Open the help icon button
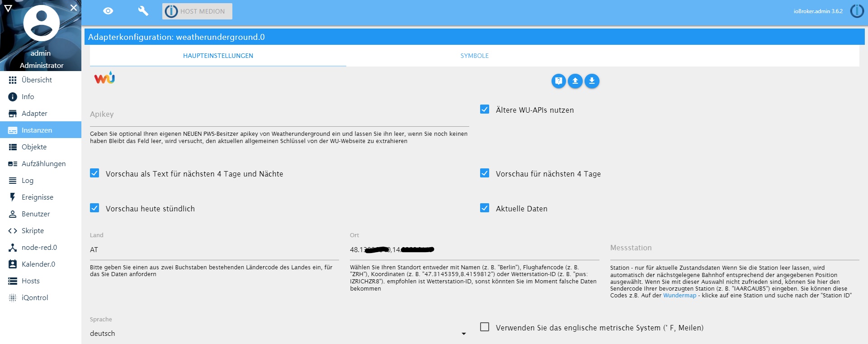The image size is (868, 344). pyautogui.click(x=559, y=81)
